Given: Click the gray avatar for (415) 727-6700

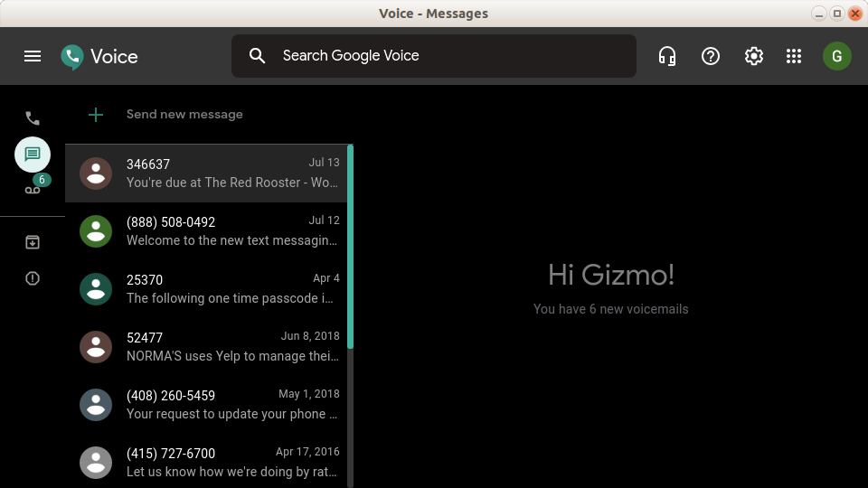Looking at the screenshot, I should [96, 463].
